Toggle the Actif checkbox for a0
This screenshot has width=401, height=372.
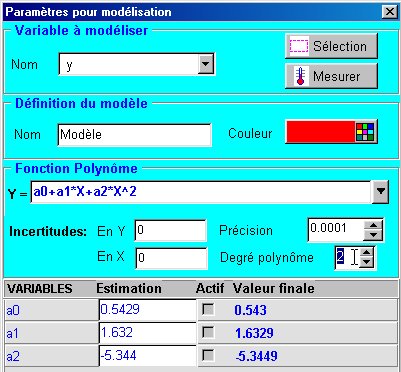[209, 310]
